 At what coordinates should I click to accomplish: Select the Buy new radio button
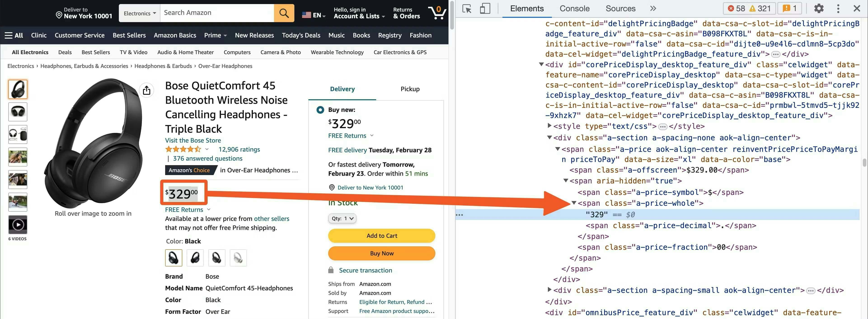click(320, 110)
